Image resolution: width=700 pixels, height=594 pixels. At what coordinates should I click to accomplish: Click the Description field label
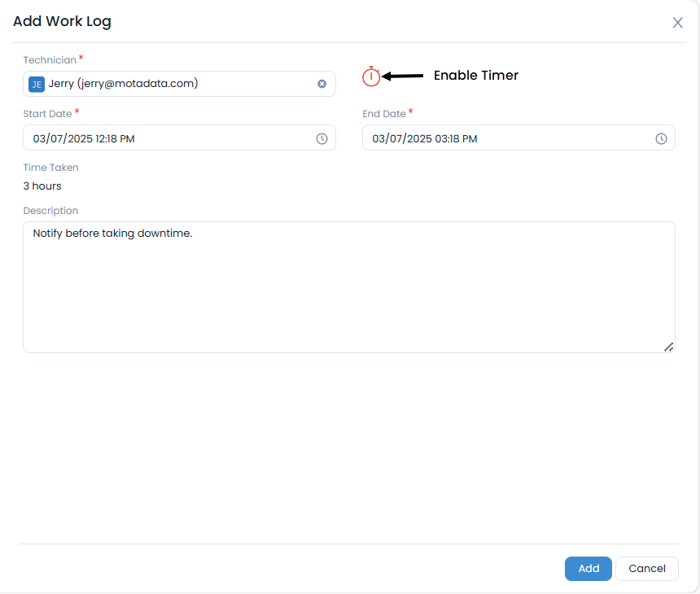coord(50,211)
